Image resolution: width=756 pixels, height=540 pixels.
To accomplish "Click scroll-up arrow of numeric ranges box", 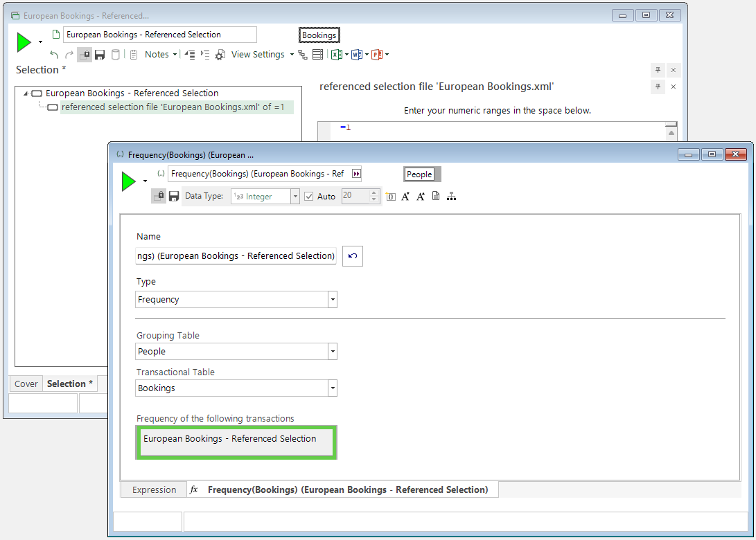I will coord(671,133).
